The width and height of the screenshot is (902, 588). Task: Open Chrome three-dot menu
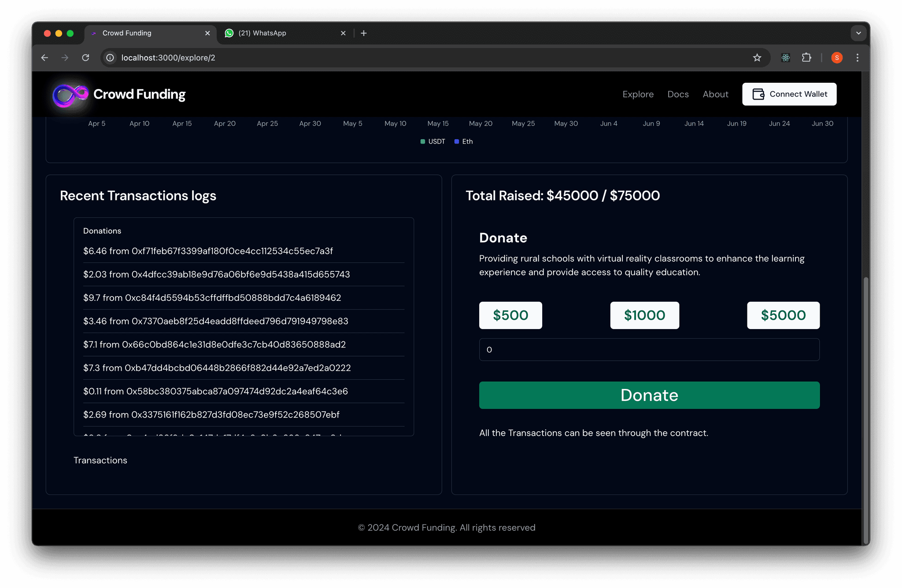coord(857,58)
